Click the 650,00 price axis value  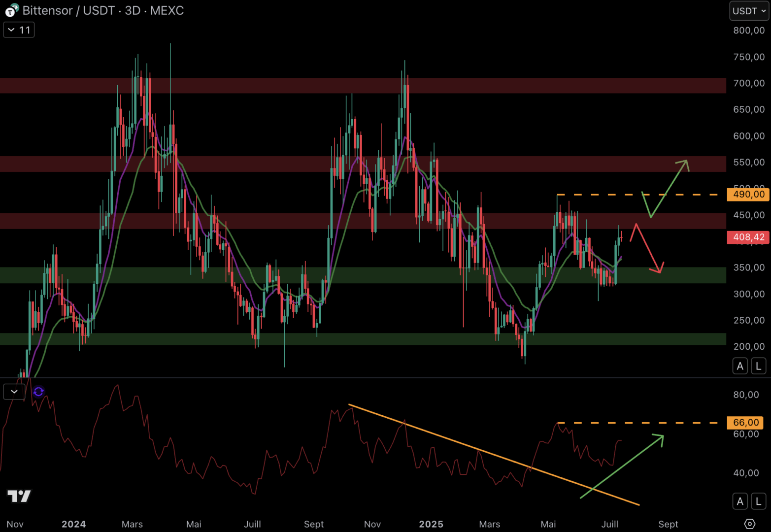(749, 109)
